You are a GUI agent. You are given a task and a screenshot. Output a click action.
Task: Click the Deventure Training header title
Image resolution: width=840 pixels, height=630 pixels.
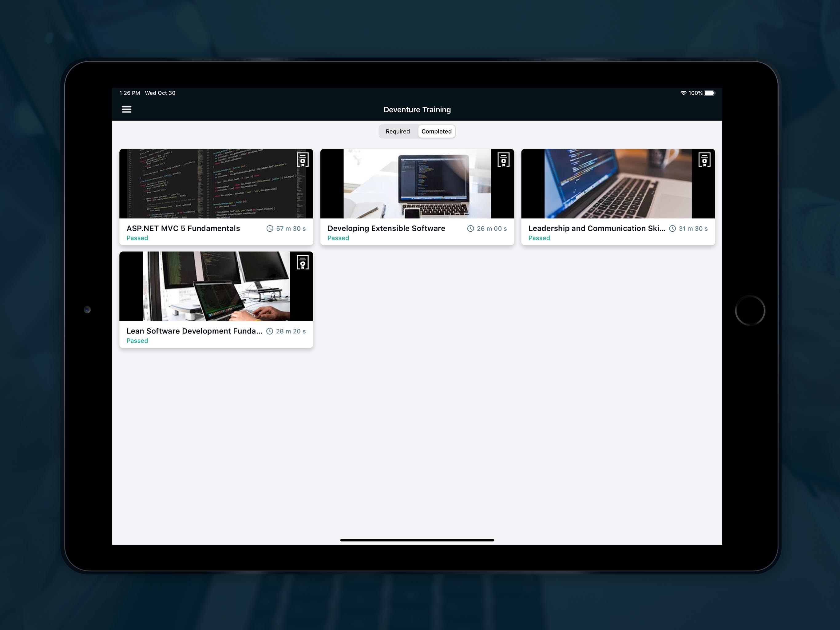(417, 110)
